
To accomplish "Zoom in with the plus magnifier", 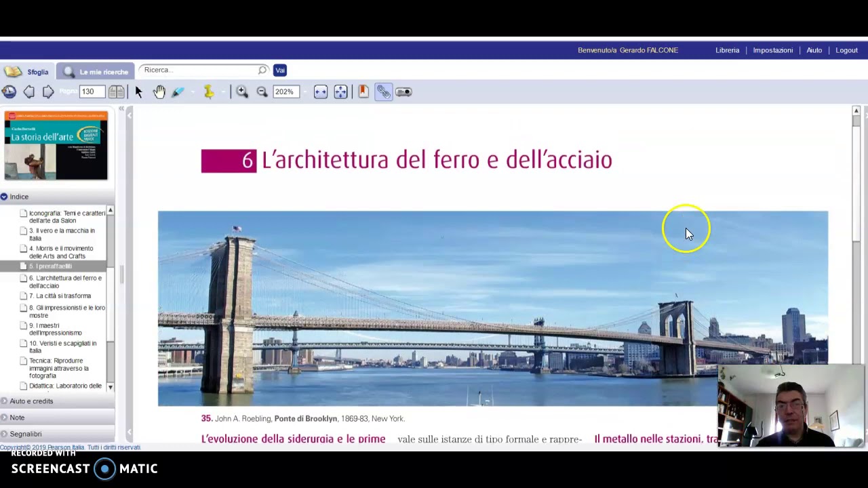I will click(242, 91).
